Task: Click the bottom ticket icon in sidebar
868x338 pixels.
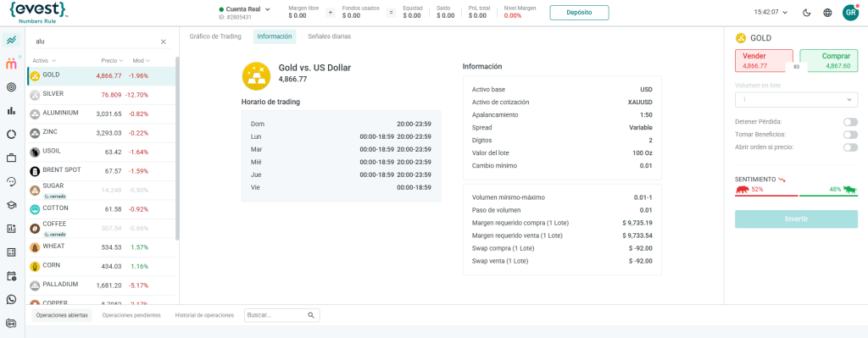Action: 11,323
